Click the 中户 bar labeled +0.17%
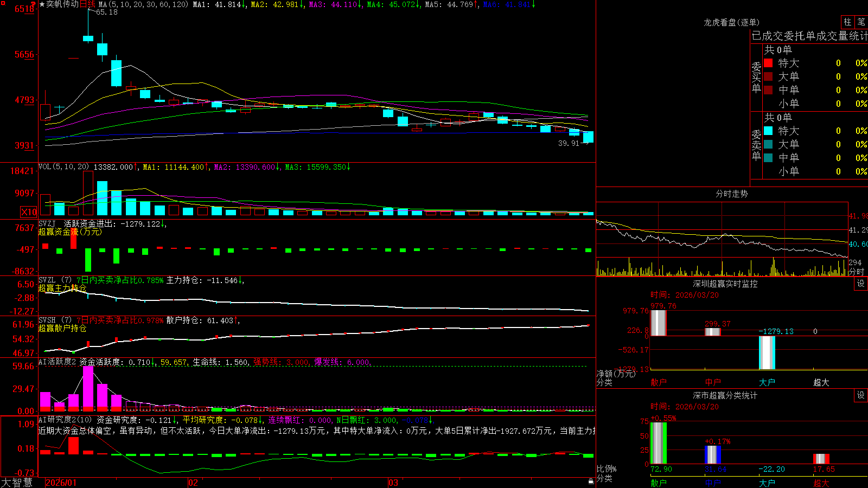The height and width of the screenshot is (488, 868). pos(713,454)
